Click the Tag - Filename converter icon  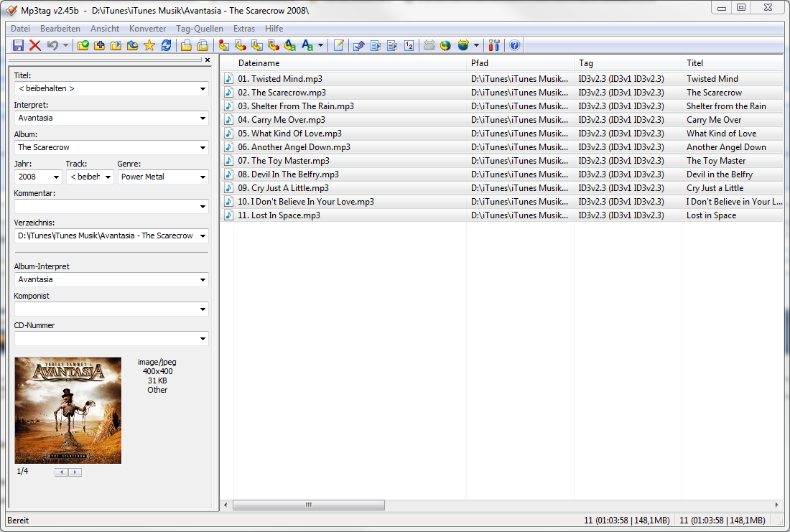[223, 45]
